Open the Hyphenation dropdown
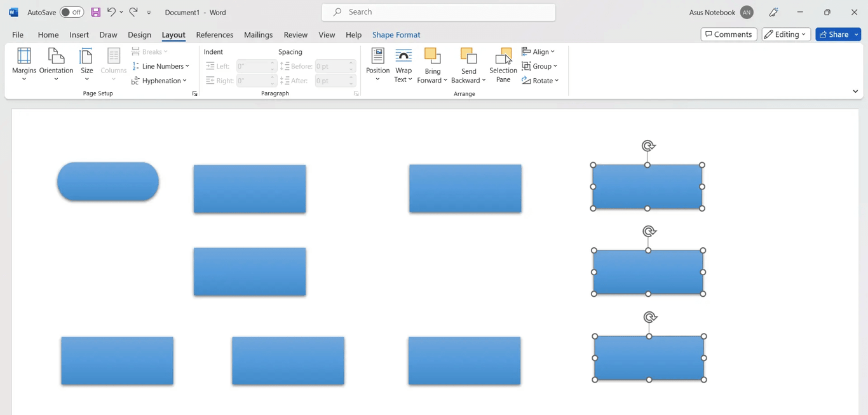Screen dimensions: 868x415 click(x=159, y=81)
